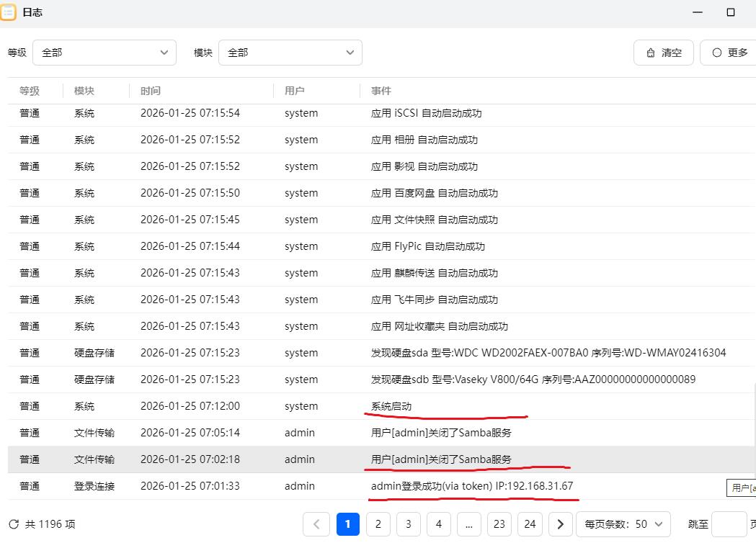The width and height of the screenshot is (756, 548).
Task: Jump to page 23 of logs
Action: [x=499, y=524]
